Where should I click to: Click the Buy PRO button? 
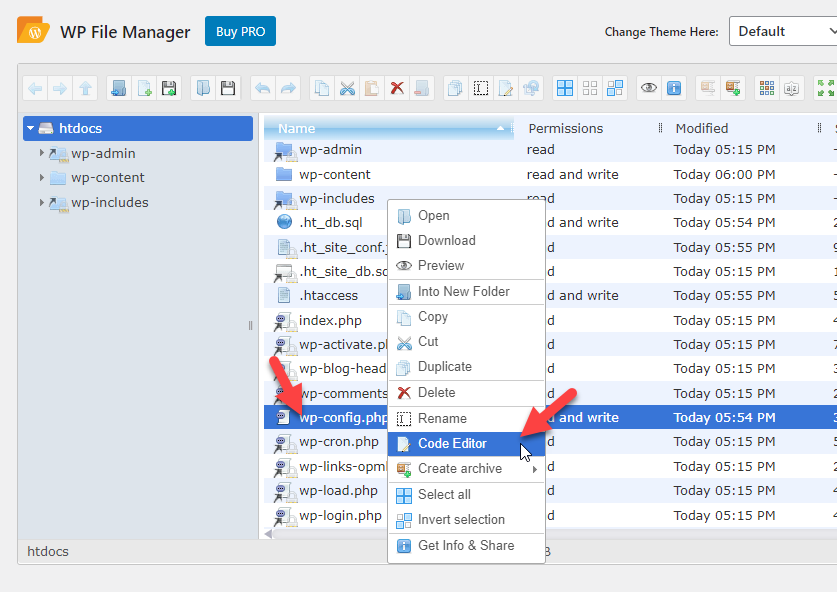240,31
